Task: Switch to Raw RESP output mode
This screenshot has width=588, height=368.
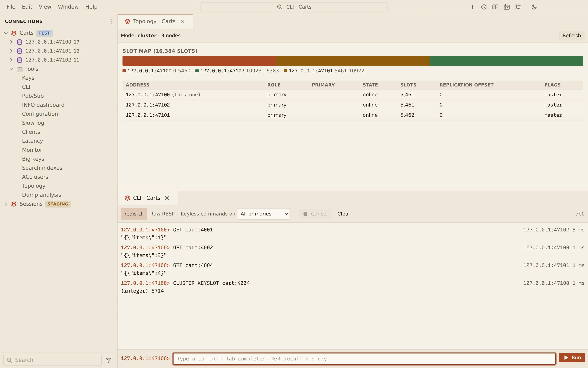Action: click(162, 214)
